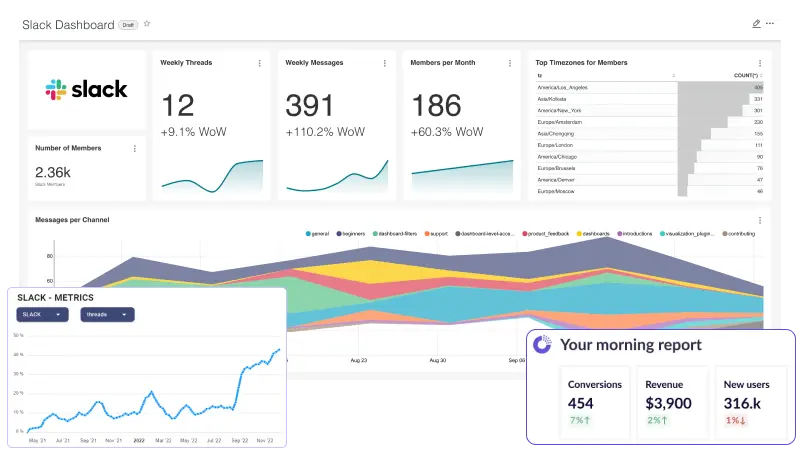Toggle the support series in the legend
800x454 pixels.
point(436,234)
